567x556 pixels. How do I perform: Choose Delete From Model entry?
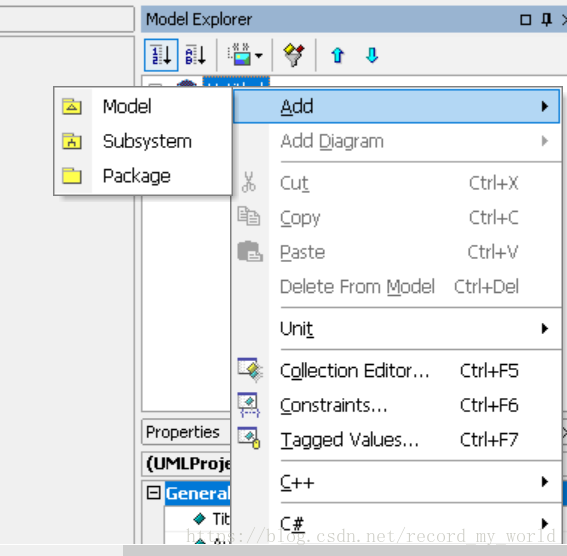coord(396,287)
